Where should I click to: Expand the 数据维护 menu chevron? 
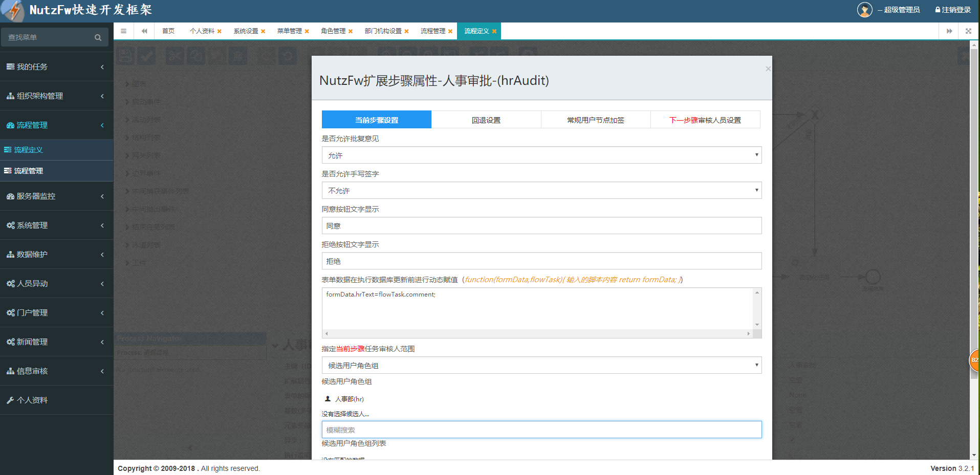coord(102,255)
